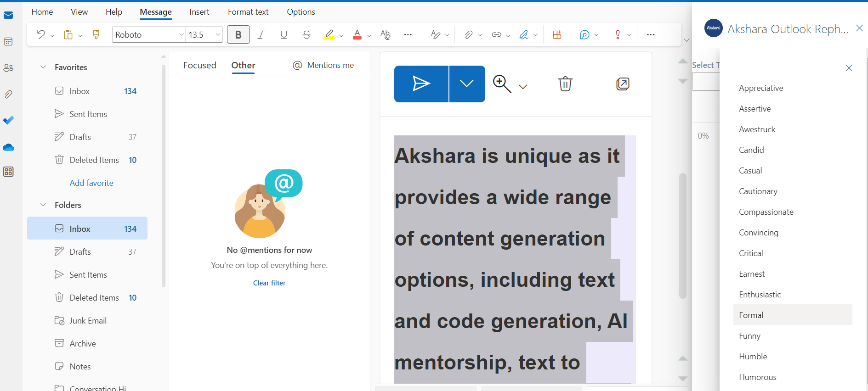Click the red font color swatch

[x=357, y=35]
